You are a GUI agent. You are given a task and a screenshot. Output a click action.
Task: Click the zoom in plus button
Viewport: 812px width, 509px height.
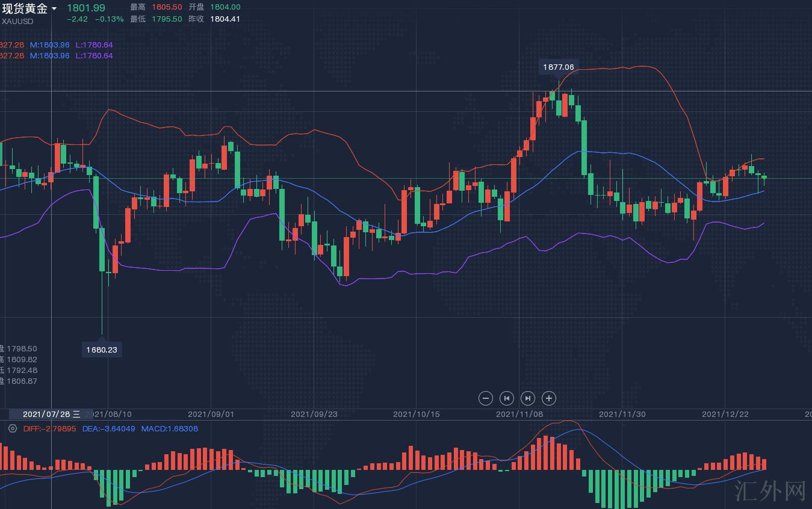tap(548, 398)
